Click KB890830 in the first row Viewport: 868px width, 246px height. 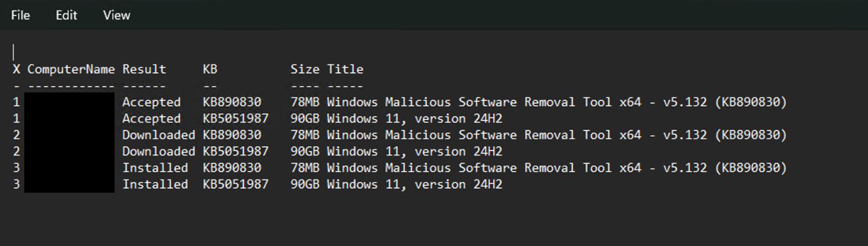coord(232,102)
